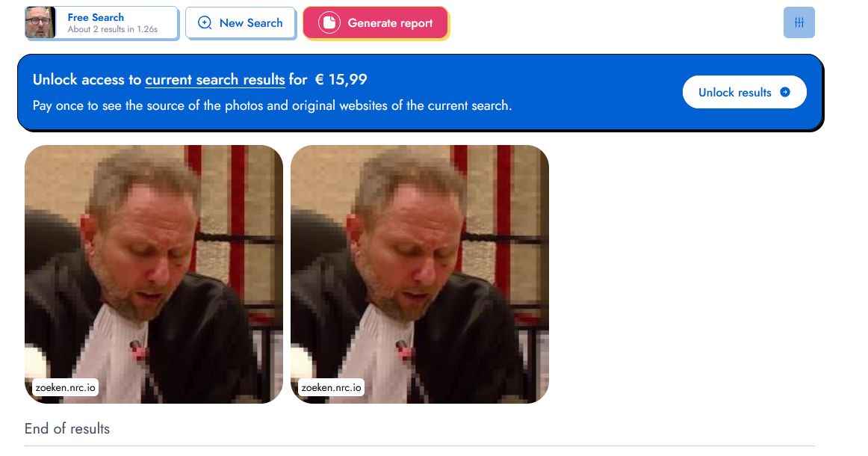868x456 pixels.
Task: Click the uploaded query face thumbnail
Action: (x=40, y=22)
